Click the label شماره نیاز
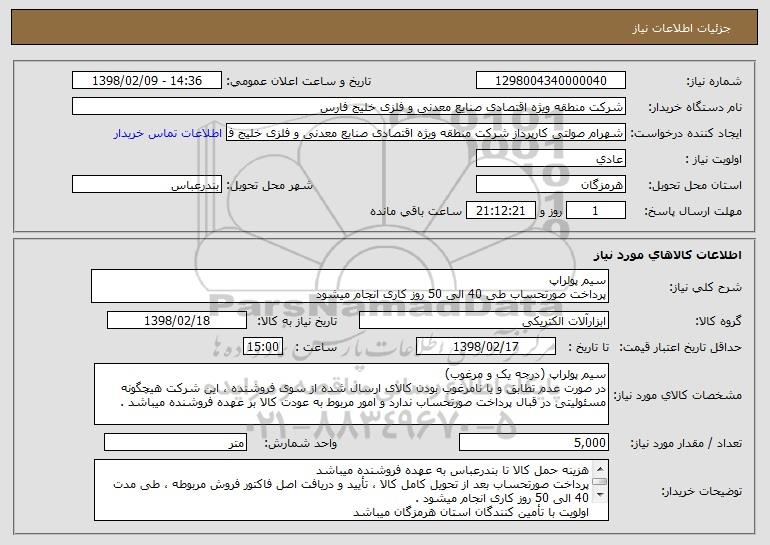Image resolution: width=770 pixels, height=545 pixels. (x=714, y=81)
